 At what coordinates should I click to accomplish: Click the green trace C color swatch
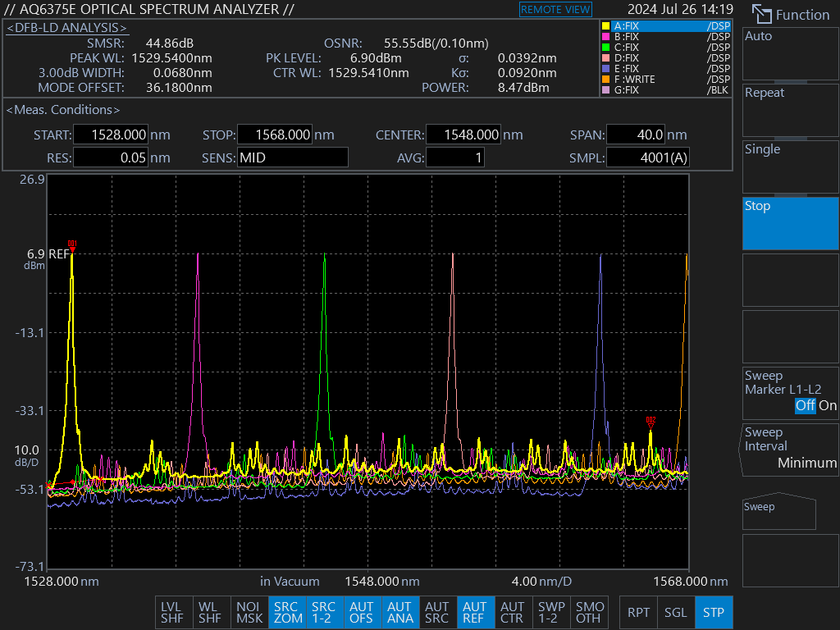[605, 48]
